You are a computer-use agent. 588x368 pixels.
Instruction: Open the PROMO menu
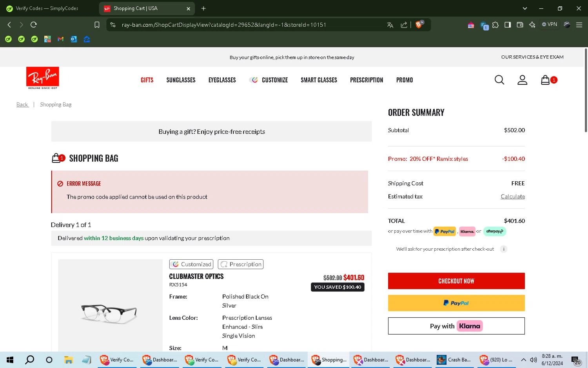pyautogui.click(x=404, y=80)
